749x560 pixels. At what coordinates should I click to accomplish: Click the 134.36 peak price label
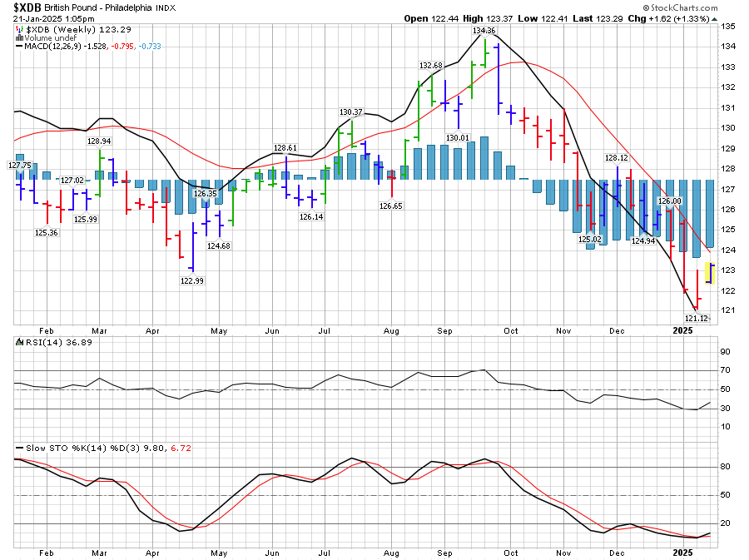484,31
